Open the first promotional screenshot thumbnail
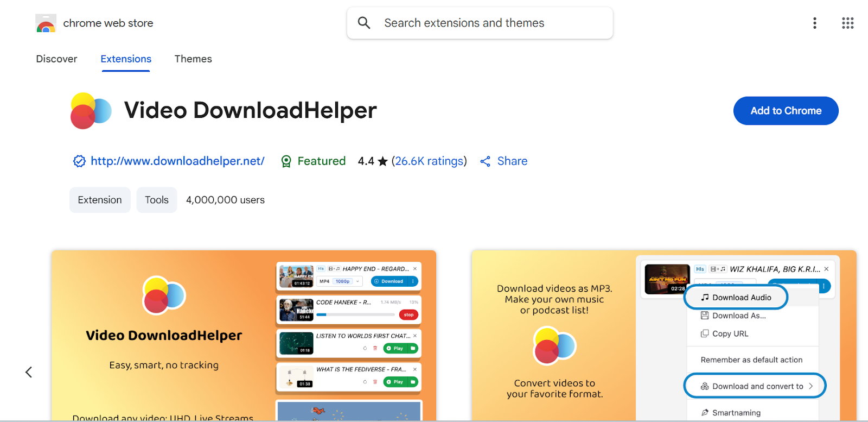This screenshot has height=422, width=868. [244, 335]
